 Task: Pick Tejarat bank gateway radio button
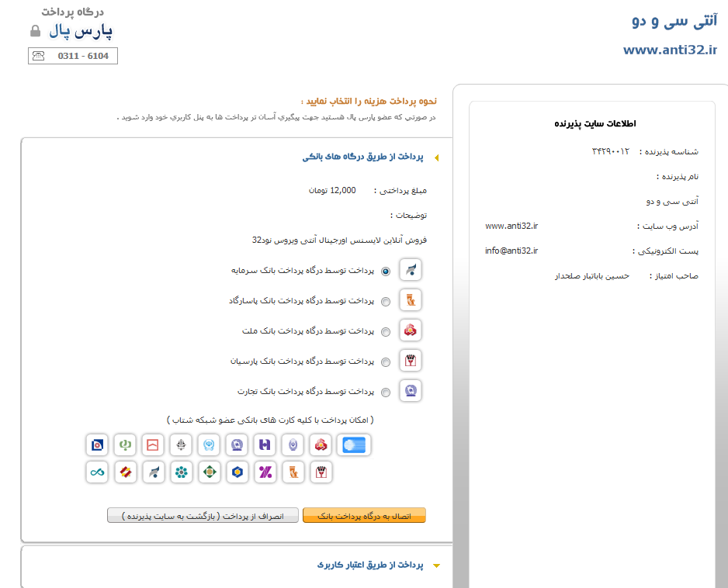[x=386, y=393]
